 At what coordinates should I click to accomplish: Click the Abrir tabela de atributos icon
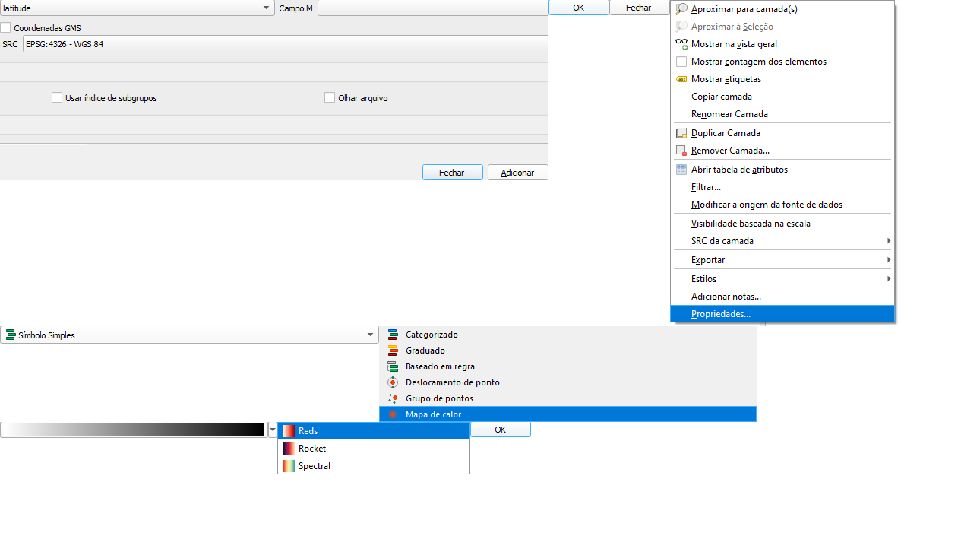click(681, 170)
